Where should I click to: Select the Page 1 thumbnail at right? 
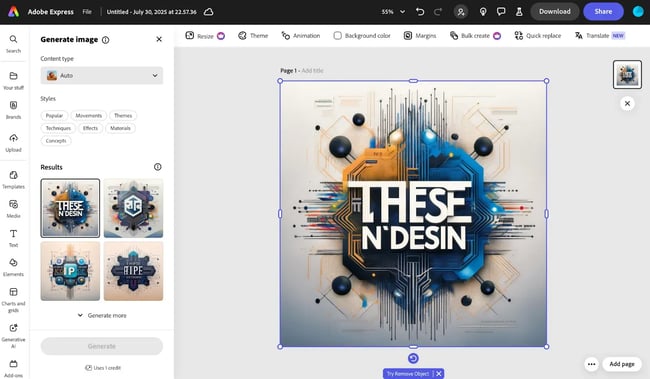(627, 75)
